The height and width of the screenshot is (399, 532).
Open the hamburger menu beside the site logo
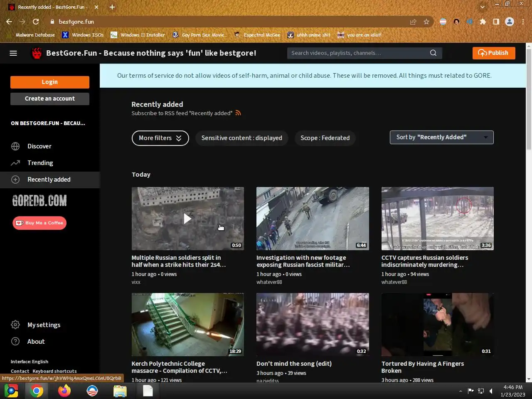pos(13,53)
